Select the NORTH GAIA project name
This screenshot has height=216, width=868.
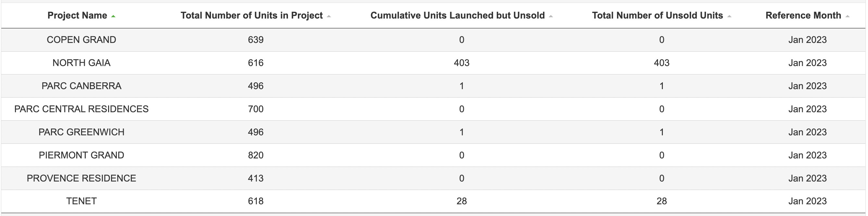(81, 63)
